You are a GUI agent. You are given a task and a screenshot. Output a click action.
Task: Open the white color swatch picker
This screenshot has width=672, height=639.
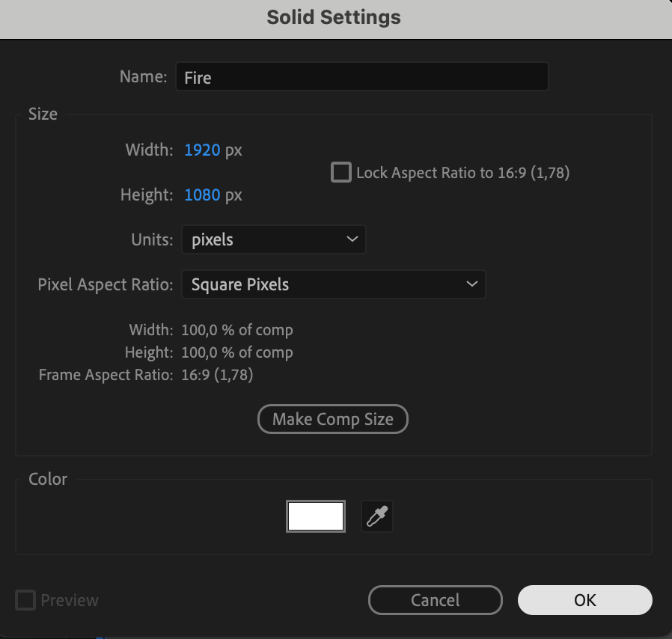pyautogui.click(x=316, y=516)
